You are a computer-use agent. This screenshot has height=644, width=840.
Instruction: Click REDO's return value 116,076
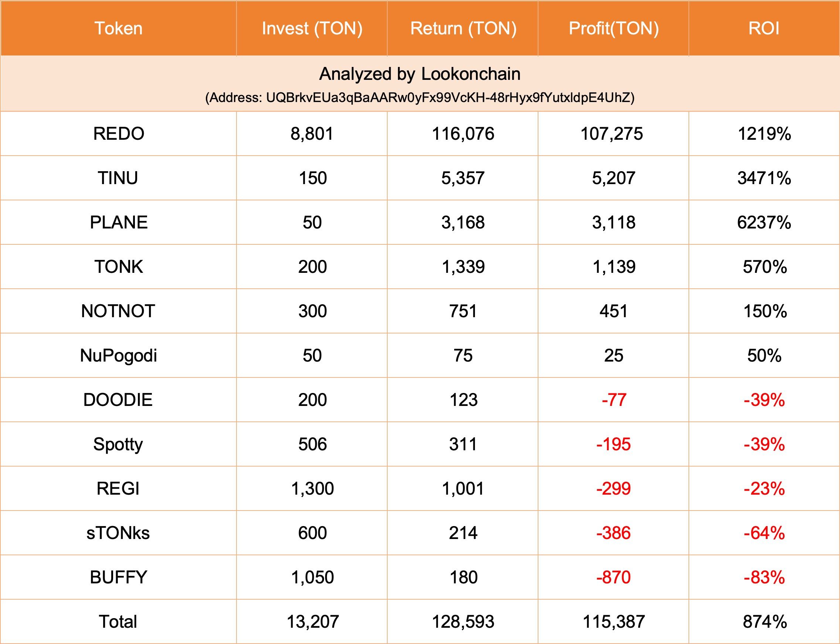click(463, 134)
